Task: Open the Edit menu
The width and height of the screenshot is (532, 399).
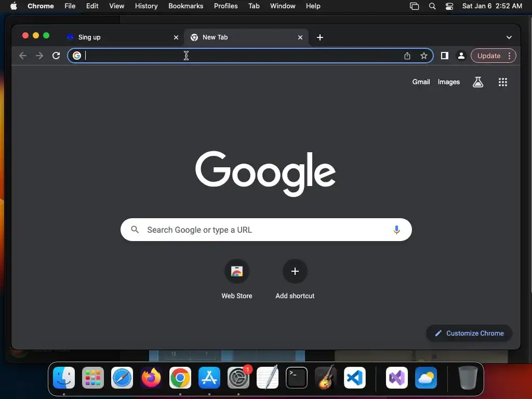Action: point(92,6)
